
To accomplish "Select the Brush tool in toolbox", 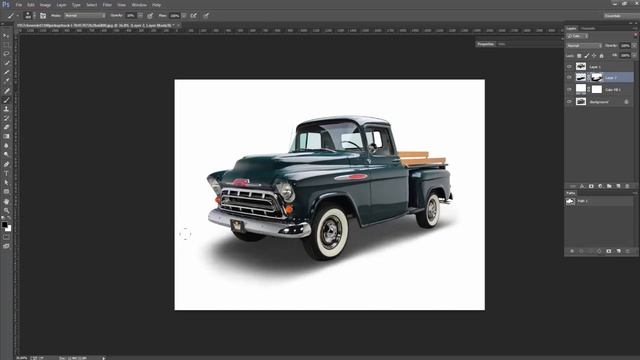I will click(6, 100).
